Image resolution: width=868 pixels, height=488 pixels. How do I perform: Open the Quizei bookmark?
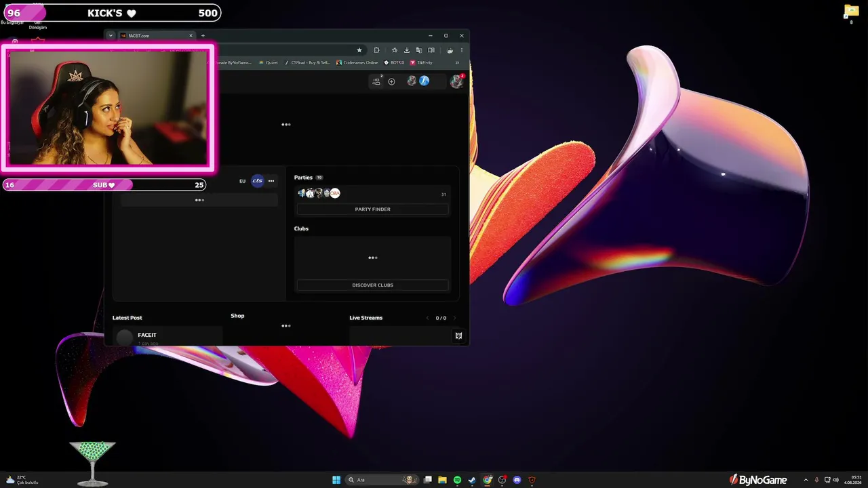pyautogui.click(x=269, y=62)
